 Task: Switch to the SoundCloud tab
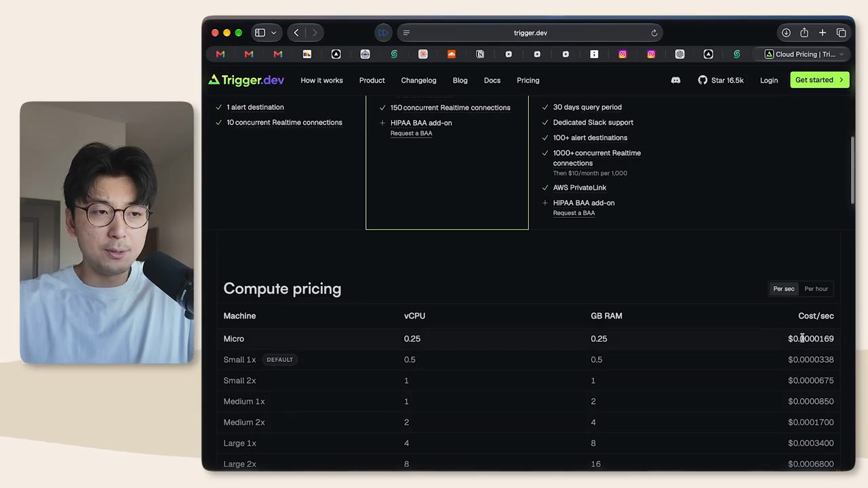pos(452,54)
